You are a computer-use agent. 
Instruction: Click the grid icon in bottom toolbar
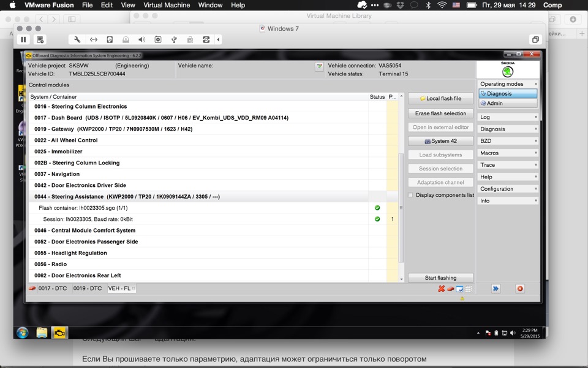[469, 289]
